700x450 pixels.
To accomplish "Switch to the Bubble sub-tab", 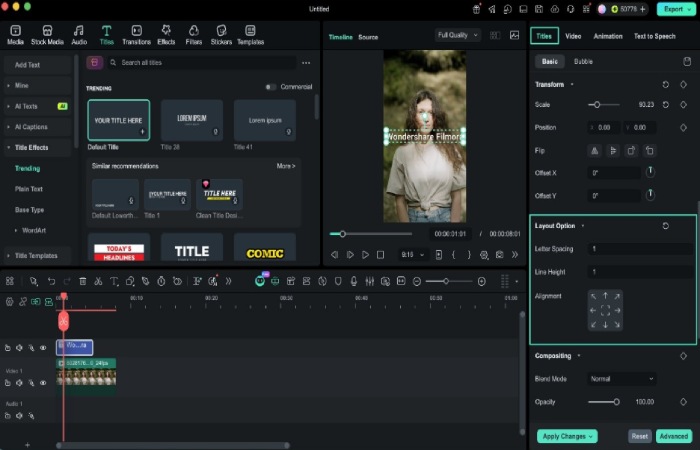I will 583,62.
